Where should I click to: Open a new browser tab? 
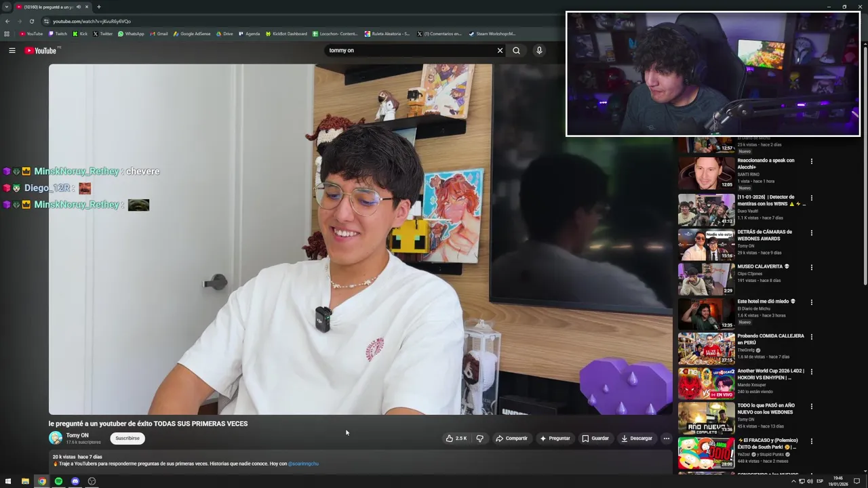[x=99, y=7]
